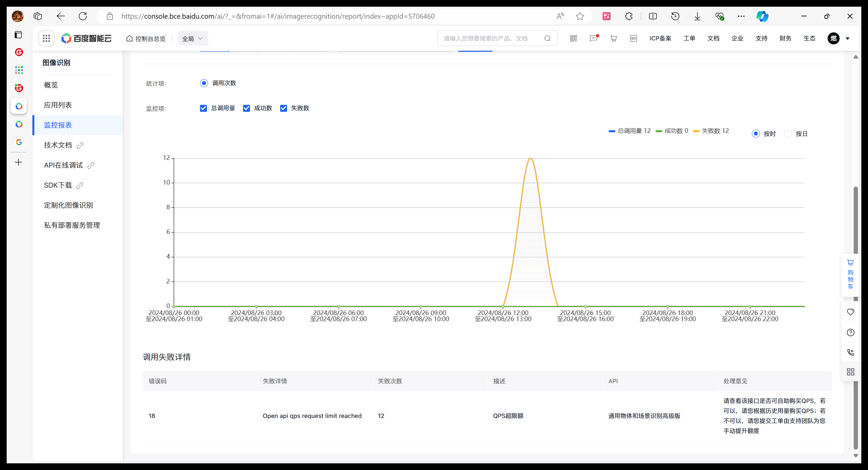This screenshot has width=868, height=470.
Task: Click the heart favorite icon in the side panel
Action: tap(851, 312)
